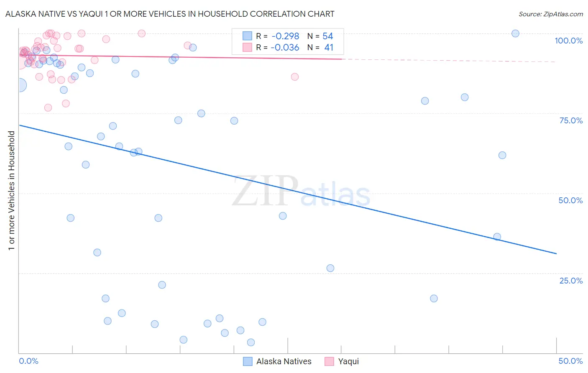Click the blue Alaska Natives legend swatch at bottom
588x373 pixels.
[248, 361]
